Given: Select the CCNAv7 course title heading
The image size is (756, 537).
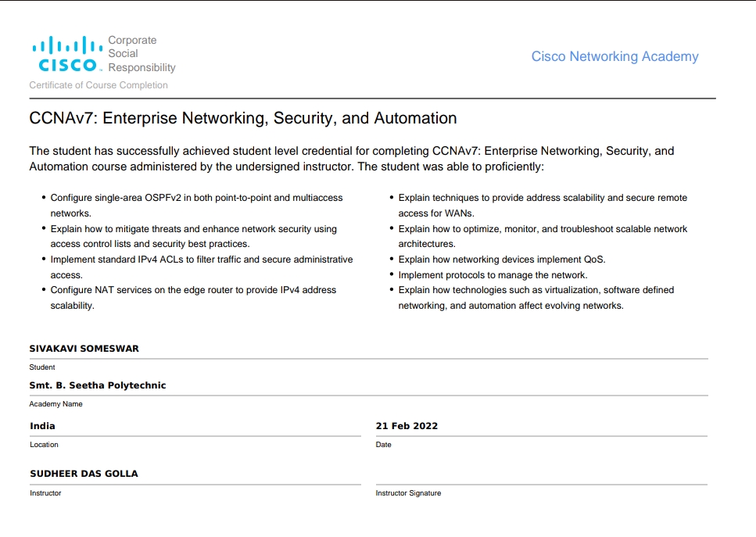Looking at the screenshot, I should coord(242,119).
